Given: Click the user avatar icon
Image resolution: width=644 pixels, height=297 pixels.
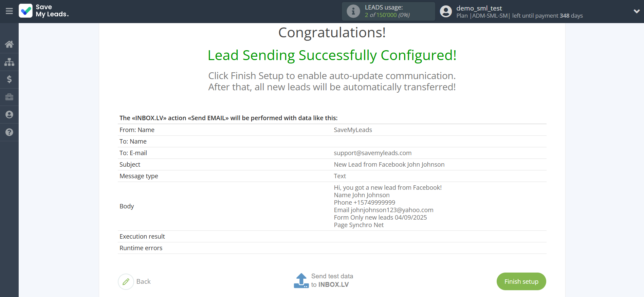Looking at the screenshot, I should (x=446, y=11).
